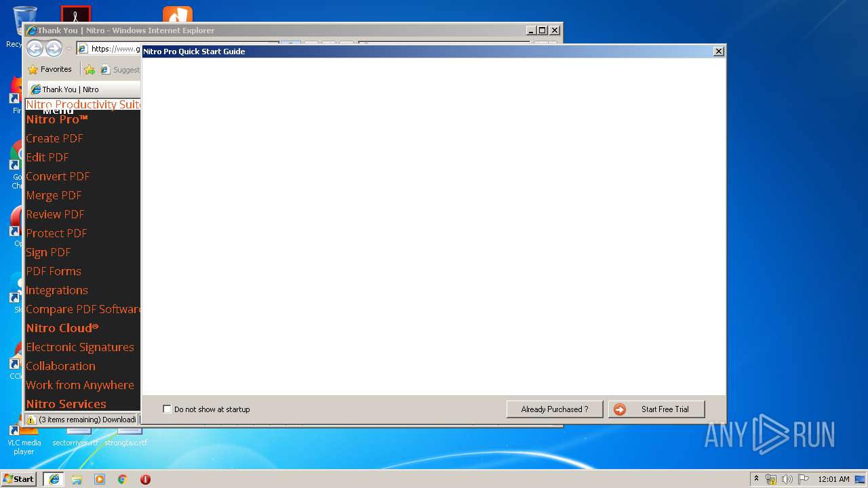Image resolution: width=868 pixels, height=488 pixels.
Task: Open the PDF Forms link
Action: click(54, 271)
